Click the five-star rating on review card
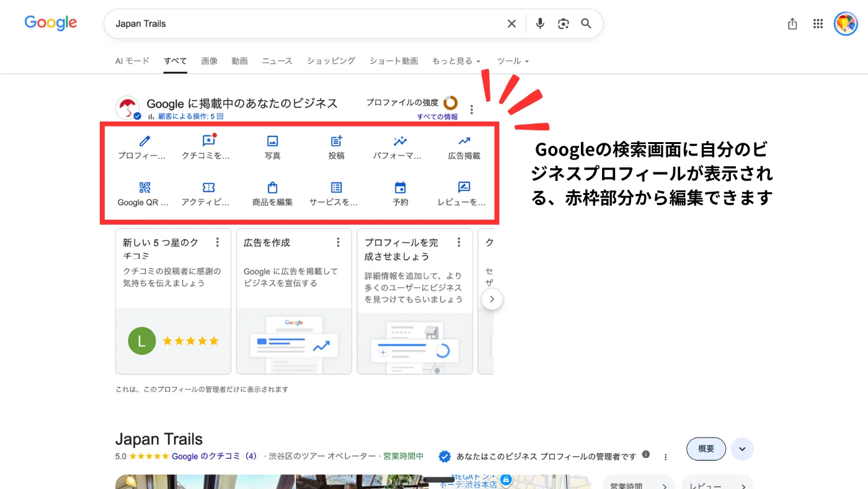 tap(191, 341)
